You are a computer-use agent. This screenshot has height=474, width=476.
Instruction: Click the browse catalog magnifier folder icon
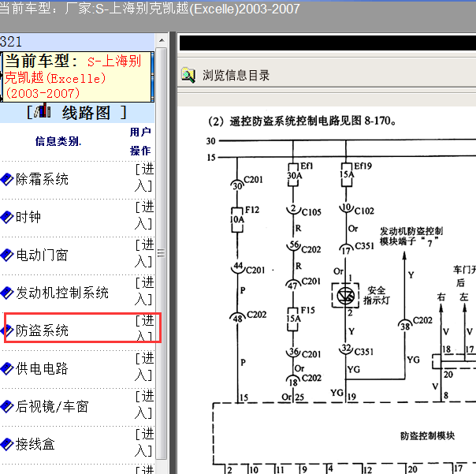click(188, 75)
